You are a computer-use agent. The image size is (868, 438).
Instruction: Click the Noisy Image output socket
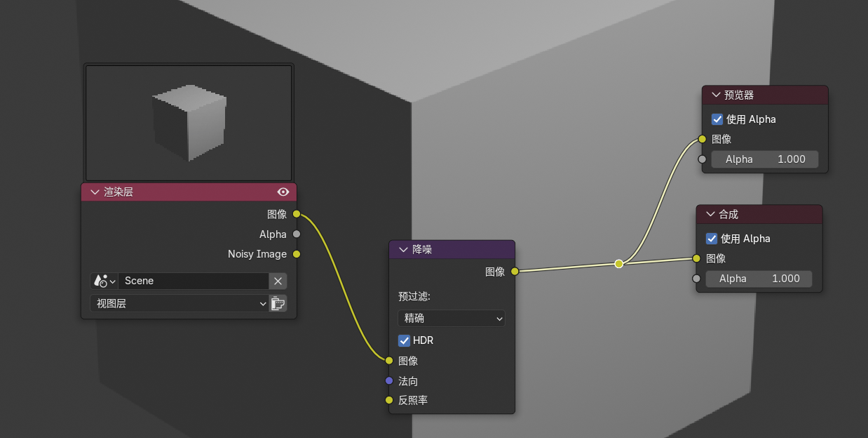click(x=297, y=254)
